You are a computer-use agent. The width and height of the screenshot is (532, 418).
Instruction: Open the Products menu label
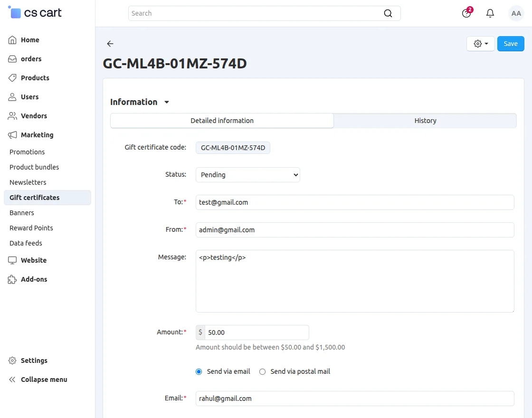[x=35, y=78]
